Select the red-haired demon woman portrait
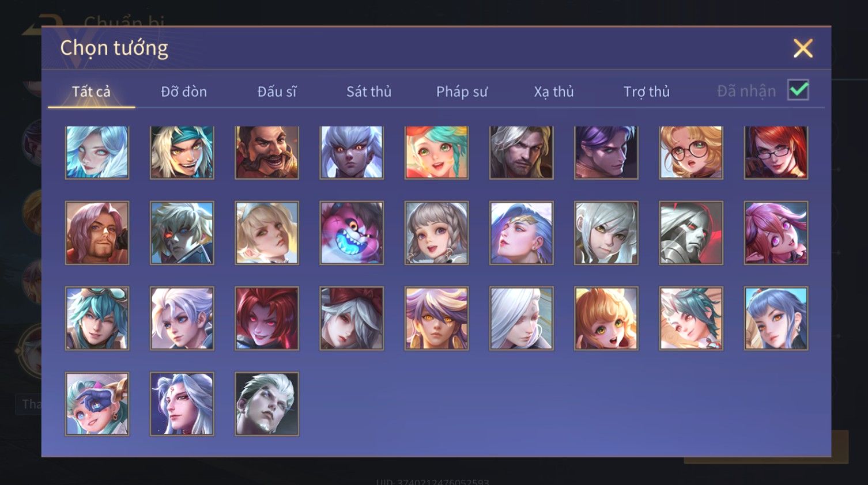This screenshot has width=868, height=485. coord(267,318)
